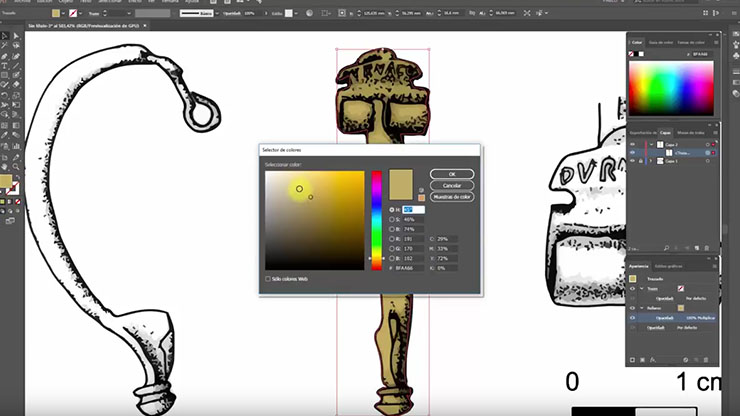Screen dimensions: 740x416
Task: Toggle visibility of Capa 2 layer
Action: [632, 144]
